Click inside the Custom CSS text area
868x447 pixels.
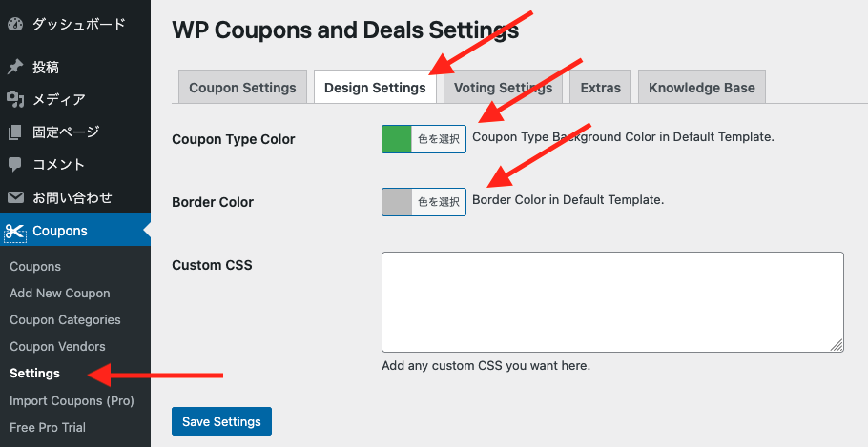612,302
